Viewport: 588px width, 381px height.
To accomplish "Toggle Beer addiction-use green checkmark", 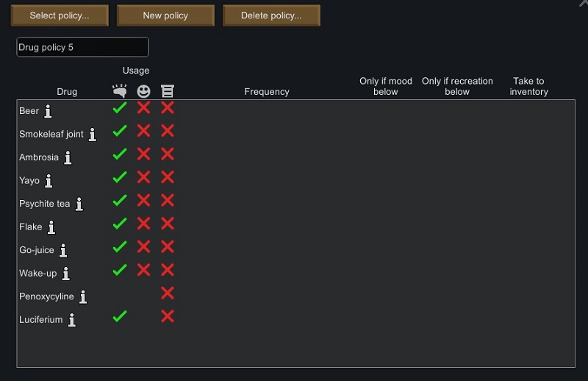I will click(x=120, y=107).
